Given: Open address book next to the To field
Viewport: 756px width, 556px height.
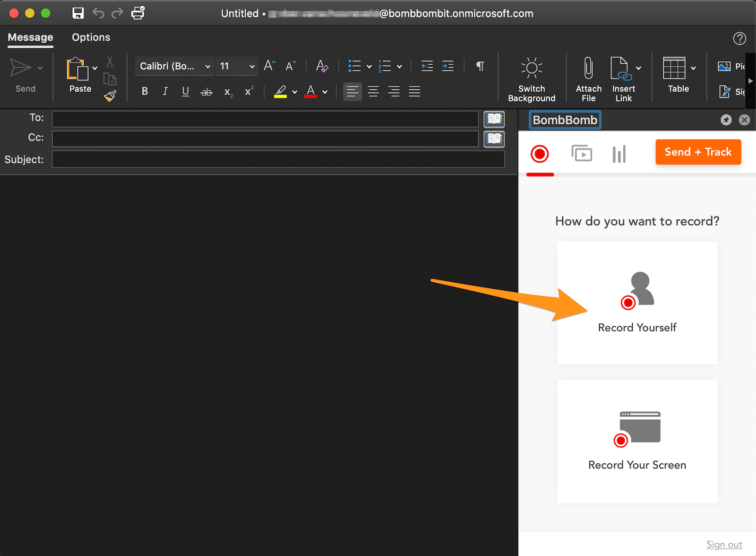Looking at the screenshot, I should coord(494,119).
